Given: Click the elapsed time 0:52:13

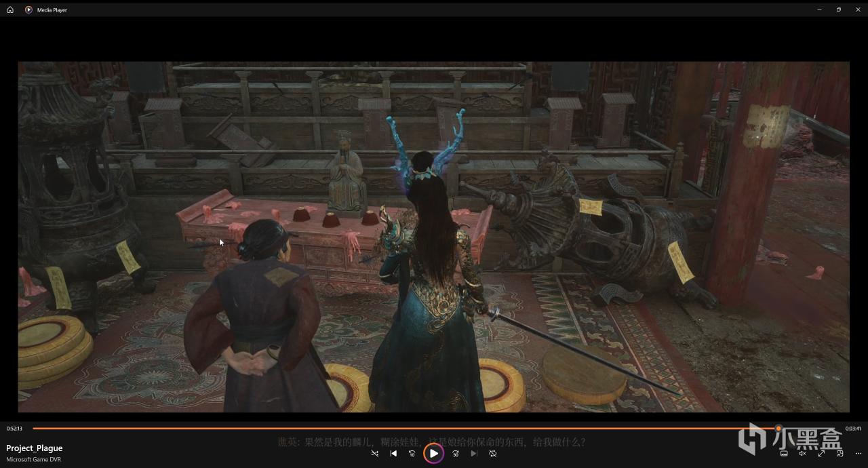Looking at the screenshot, I should (15, 429).
